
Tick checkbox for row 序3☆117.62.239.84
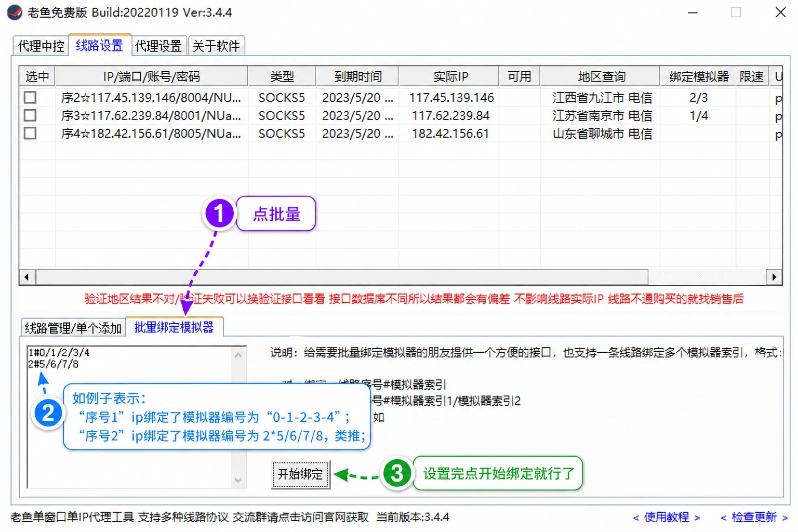point(30,115)
